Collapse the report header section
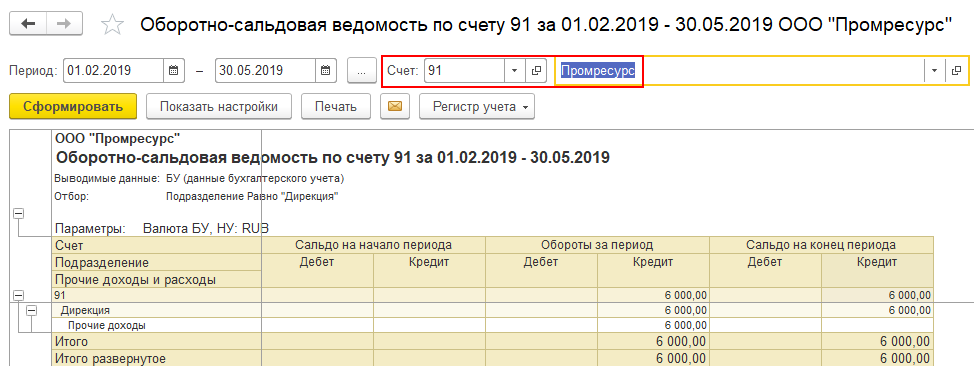 pyautogui.click(x=19, y=213)
